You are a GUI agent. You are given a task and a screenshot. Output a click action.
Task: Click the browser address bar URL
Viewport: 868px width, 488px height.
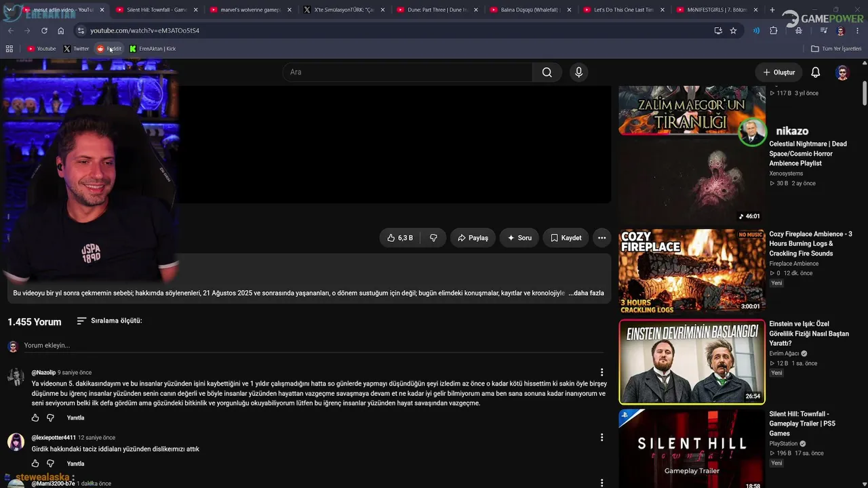tap(144, 30)
